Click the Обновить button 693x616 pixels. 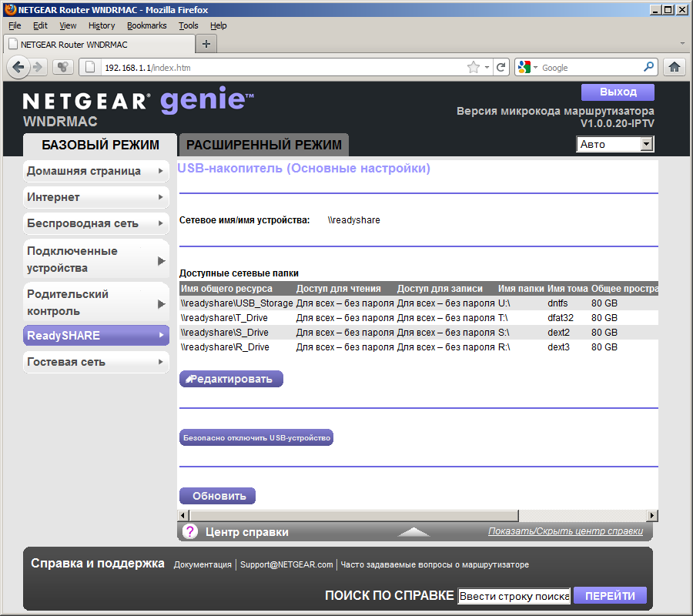217,496
